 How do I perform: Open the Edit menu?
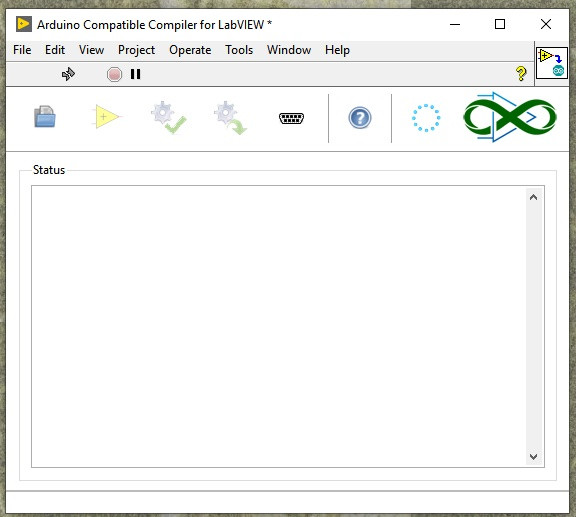tap(55, 50)
